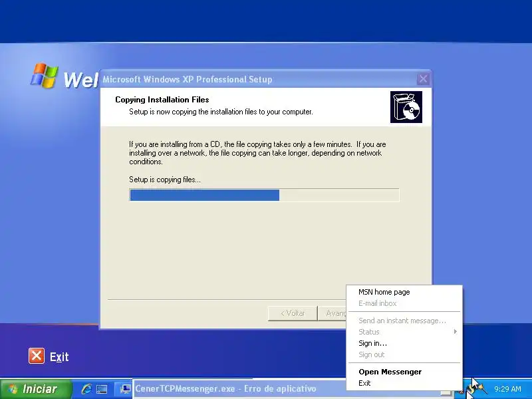Click the red Exit X icon
532x399 pixels.
tap(37, 356)
